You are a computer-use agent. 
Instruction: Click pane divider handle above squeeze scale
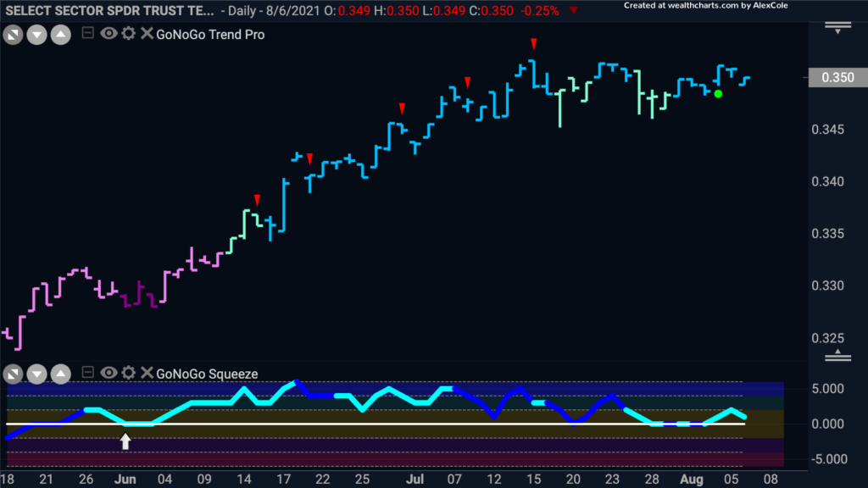[837, 356]
